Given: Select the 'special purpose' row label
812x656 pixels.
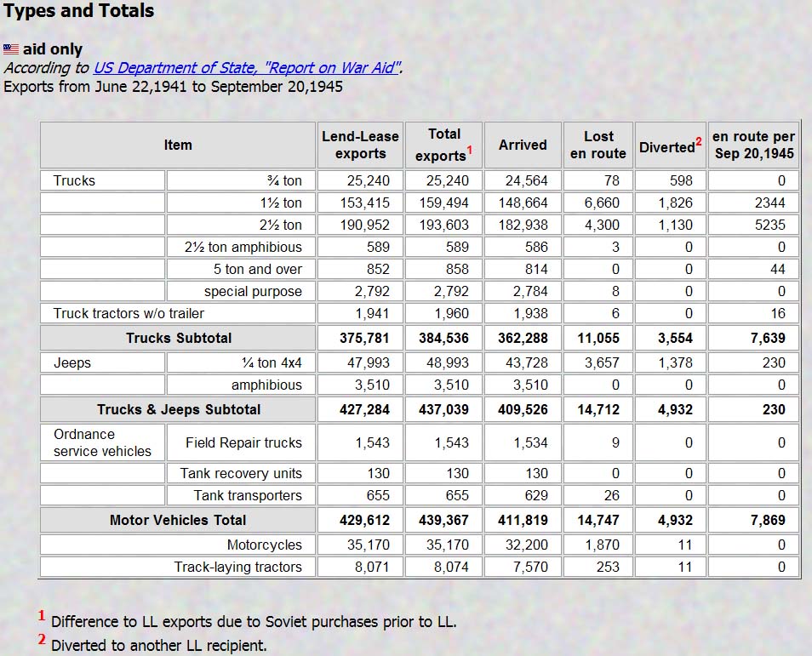Looking at the screenshot, I should click(x=253, y=292).
